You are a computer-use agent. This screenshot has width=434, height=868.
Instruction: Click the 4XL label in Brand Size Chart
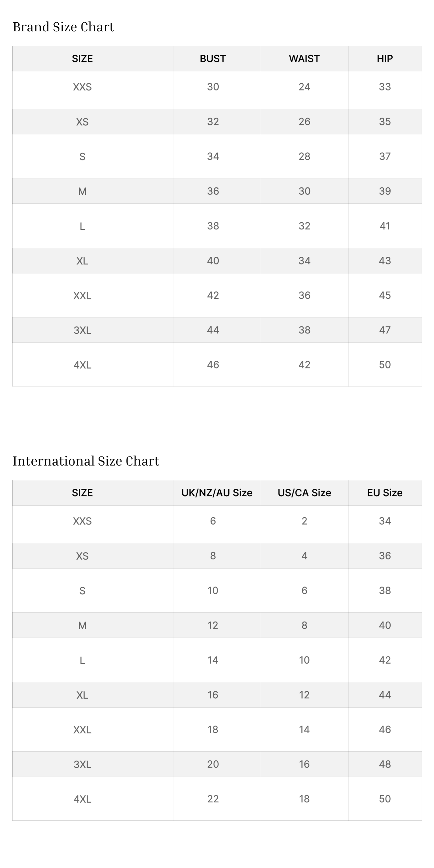click(82, 365)
